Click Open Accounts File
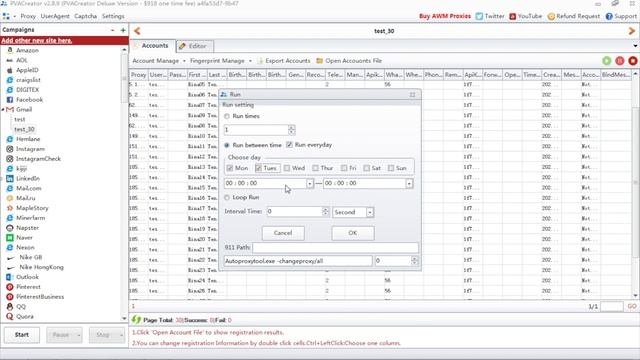The height and width of the screenshot is (360, 640). pyautogui.click(x=349, y=61)
